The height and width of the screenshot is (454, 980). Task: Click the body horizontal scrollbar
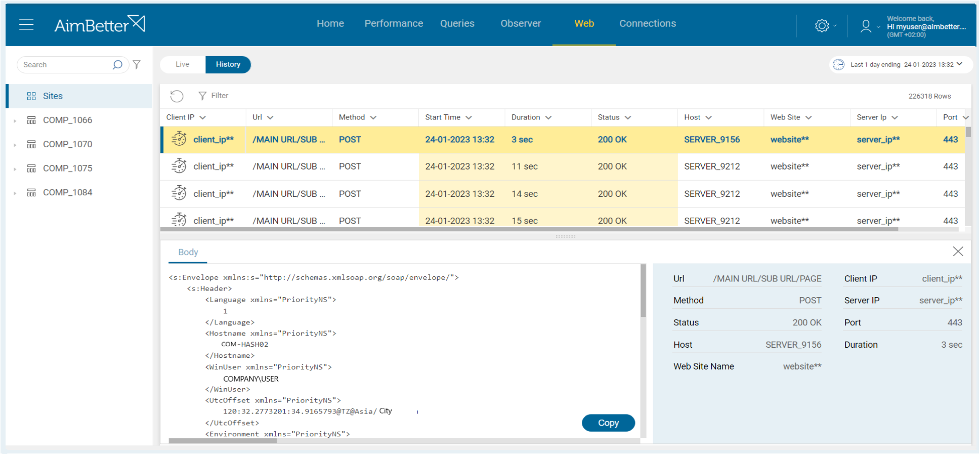(223, 440)
